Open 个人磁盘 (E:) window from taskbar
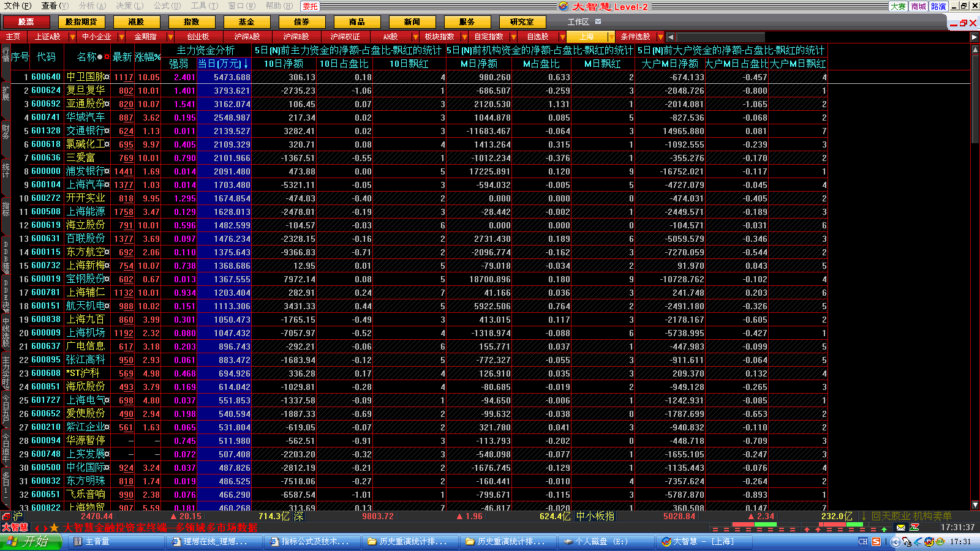Image resolution: width=980 pixels, height=551 pixels. point(606,542)
